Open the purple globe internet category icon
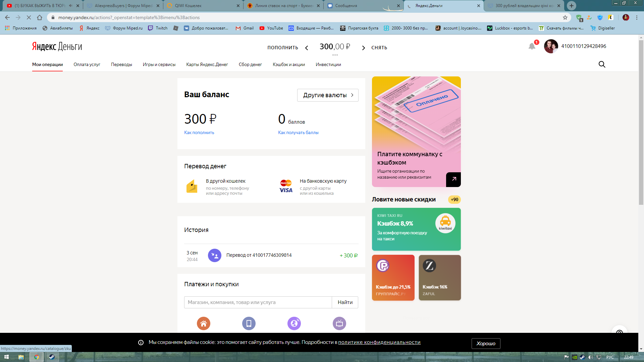The height and width of the screenshot is (362, 644). click(294, 323)
